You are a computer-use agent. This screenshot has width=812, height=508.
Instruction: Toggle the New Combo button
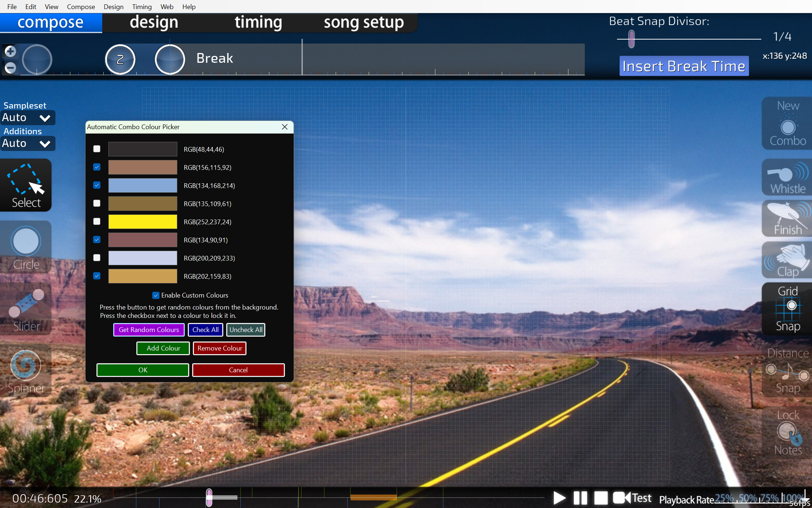click(787, 123)
